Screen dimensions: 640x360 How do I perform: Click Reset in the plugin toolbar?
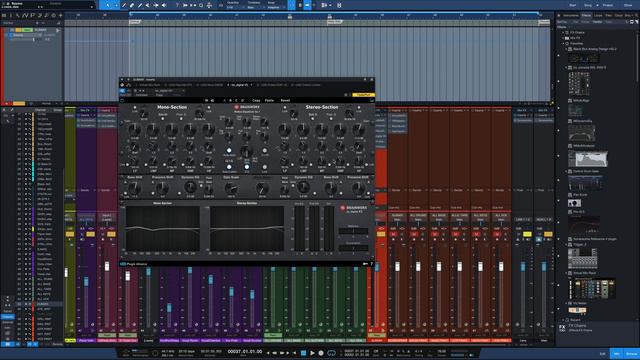point(285,100)
